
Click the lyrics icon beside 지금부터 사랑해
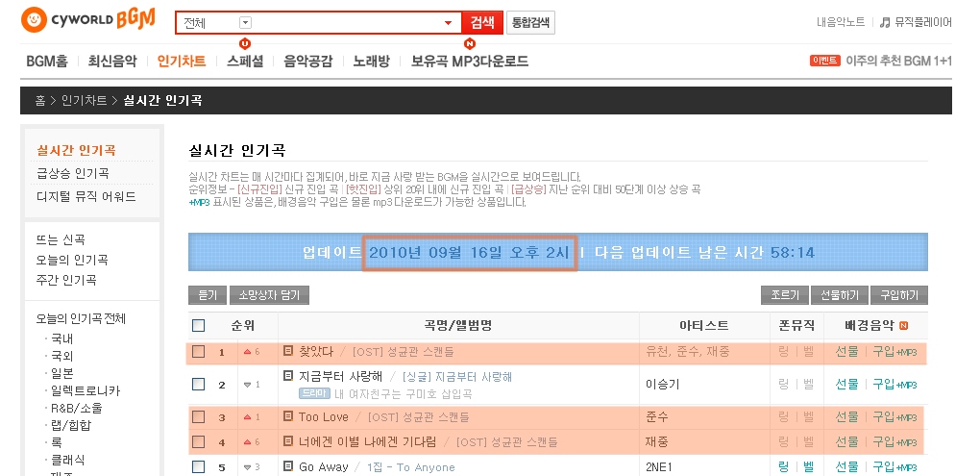tap(288, 375)
